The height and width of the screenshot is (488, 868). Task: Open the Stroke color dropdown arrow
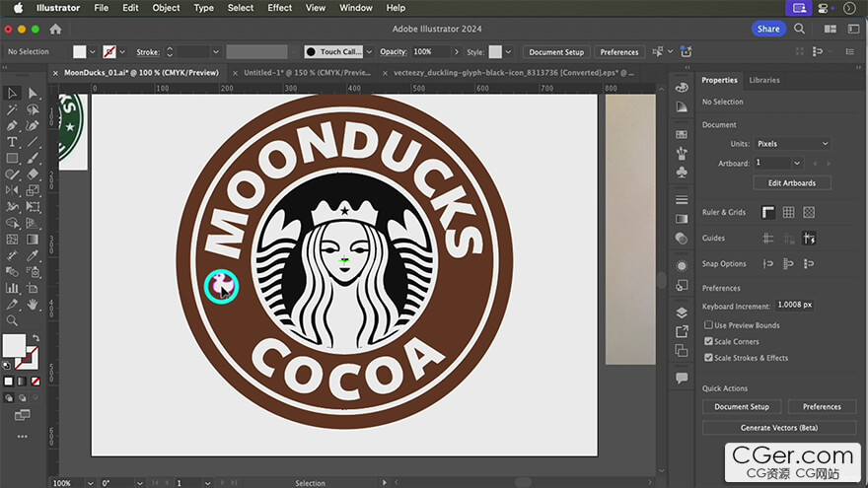tap(122, 52)
